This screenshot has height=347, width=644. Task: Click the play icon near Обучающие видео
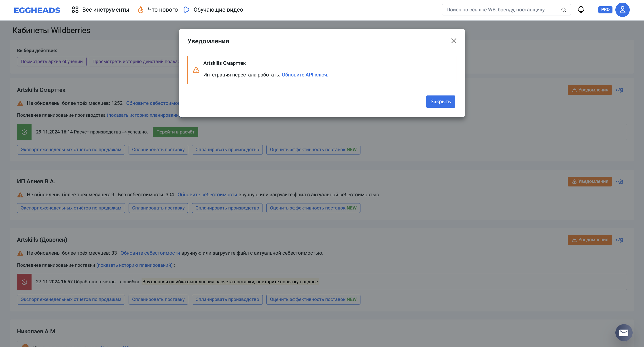pos(186,10)
